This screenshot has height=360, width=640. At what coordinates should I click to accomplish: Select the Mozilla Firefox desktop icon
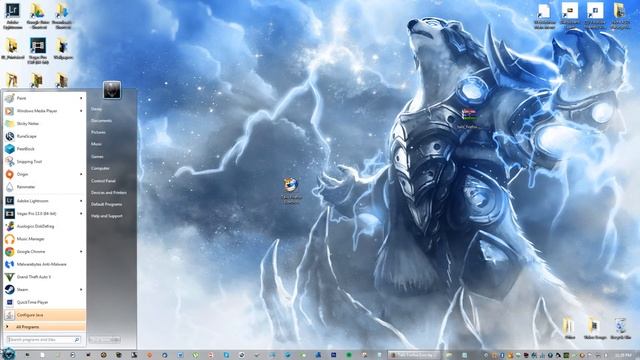291,190
